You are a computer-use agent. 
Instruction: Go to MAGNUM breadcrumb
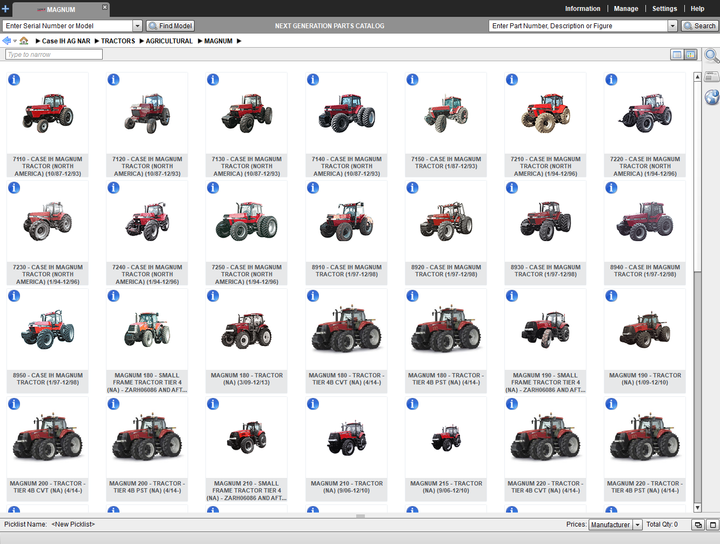(x=218, y=41)
